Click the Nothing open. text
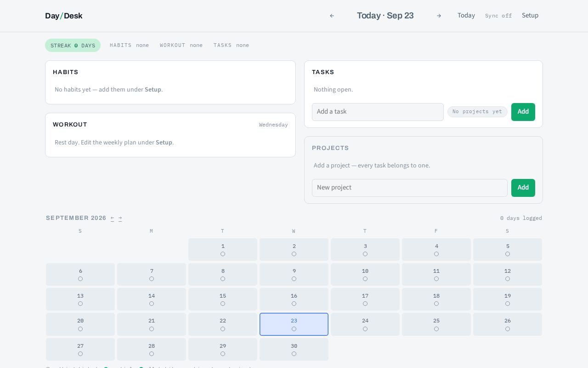This screenshot has height=368, width=588. tap(334, 90)
